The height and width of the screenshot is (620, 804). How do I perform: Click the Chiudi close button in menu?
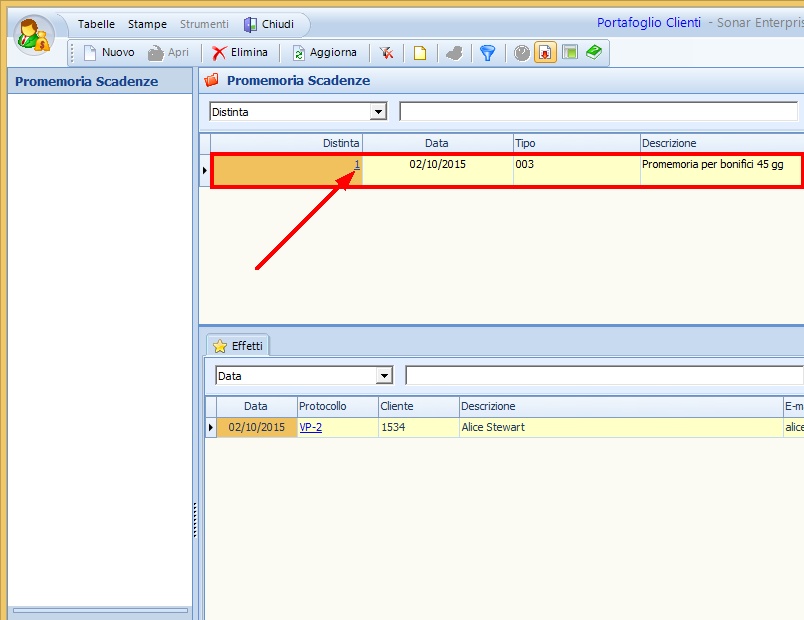pyautogui.click(x=269, y=24)
